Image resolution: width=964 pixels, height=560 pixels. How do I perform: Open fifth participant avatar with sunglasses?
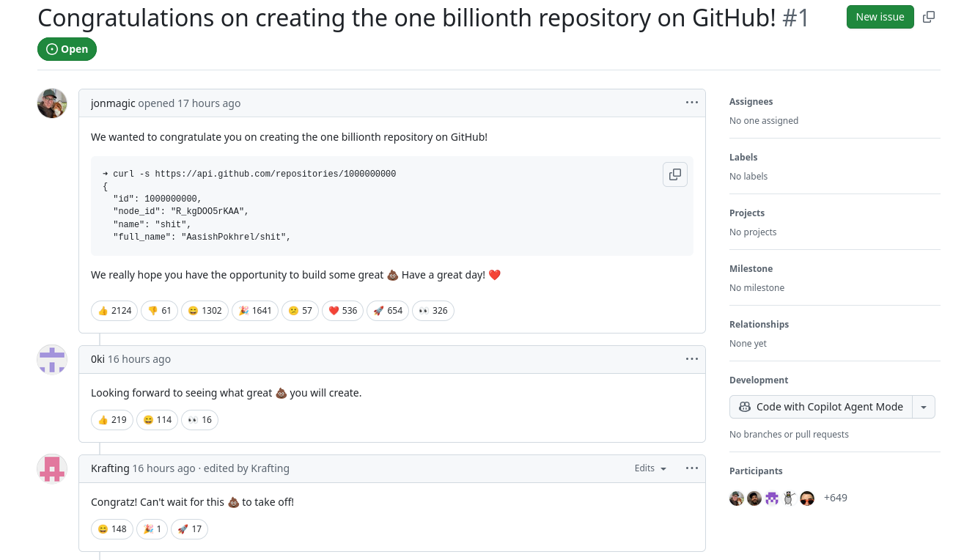pyautogui.click(x=807, y=498)
